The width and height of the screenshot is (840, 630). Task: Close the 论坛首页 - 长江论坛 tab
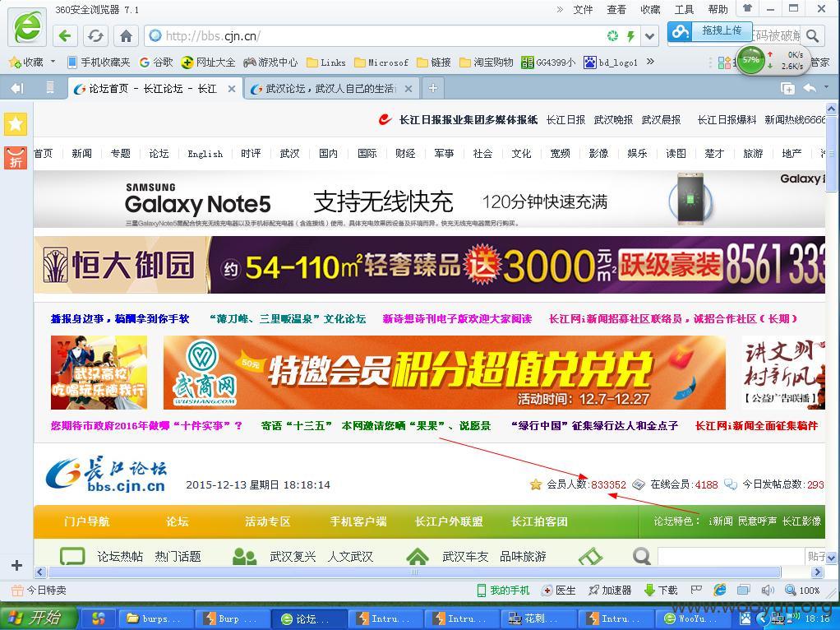pyautogui.click(x=232, y=89)
